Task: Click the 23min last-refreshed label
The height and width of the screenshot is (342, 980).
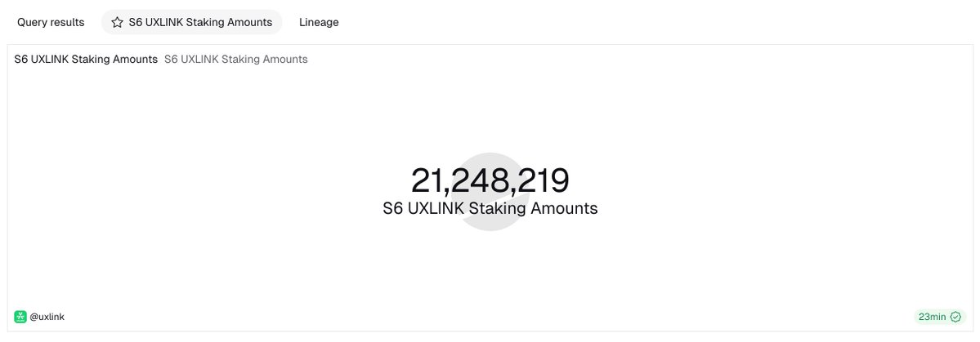Action: 932,317
